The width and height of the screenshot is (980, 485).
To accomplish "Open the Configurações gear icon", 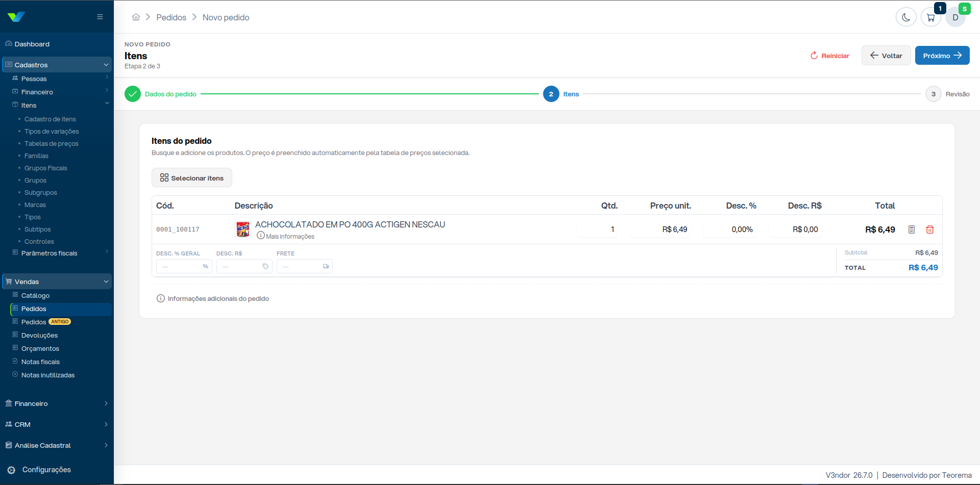I will (x=11, y=470).
